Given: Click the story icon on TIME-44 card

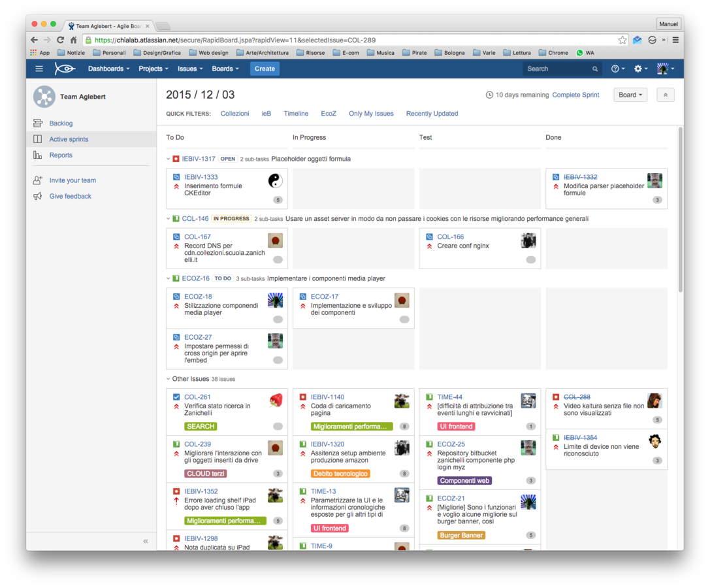Looking at the screenshot, I should [x=430, y=397].
